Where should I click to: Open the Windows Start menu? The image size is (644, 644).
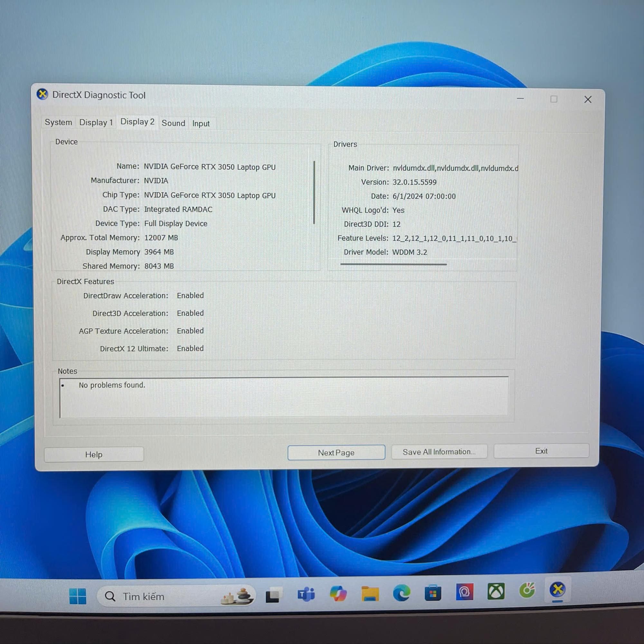pos(78,596)
